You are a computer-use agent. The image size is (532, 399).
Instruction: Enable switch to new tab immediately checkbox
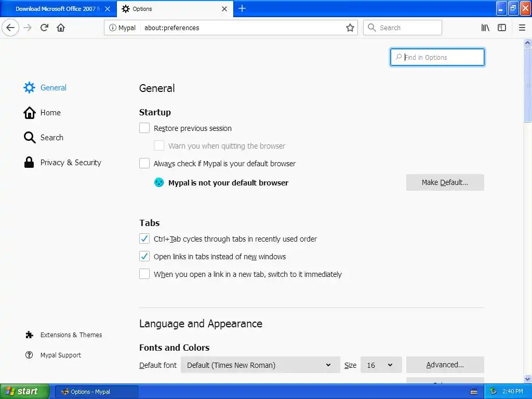(x=144, y=274)
